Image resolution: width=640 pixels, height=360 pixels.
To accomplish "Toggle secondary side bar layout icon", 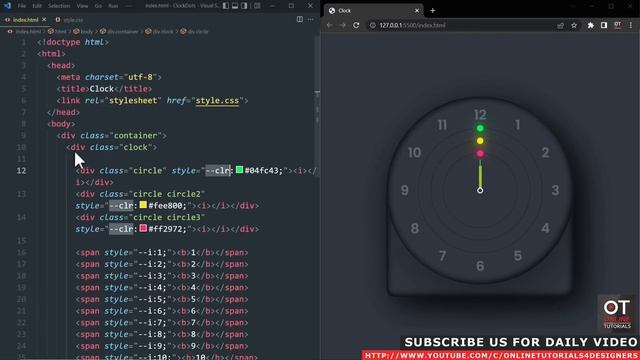I will [244, 6].
